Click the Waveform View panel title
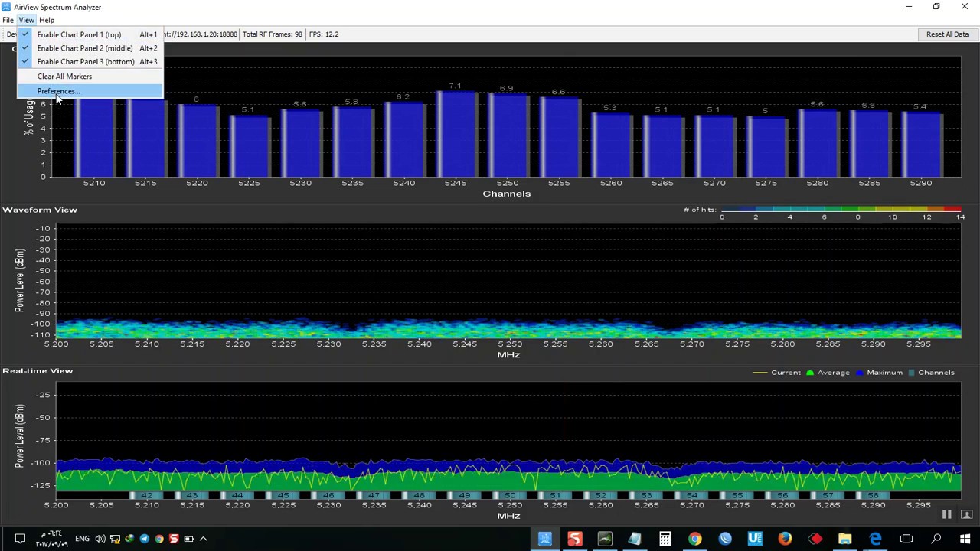Image resolution: width=980 pixels, height=551 pixels. [40, 210]
